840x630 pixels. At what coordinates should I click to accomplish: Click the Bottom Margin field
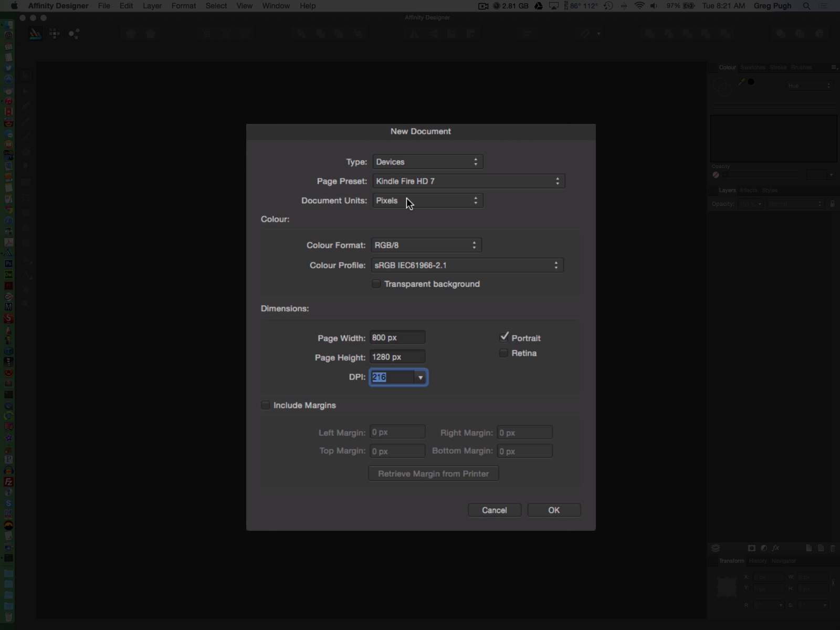525,451
